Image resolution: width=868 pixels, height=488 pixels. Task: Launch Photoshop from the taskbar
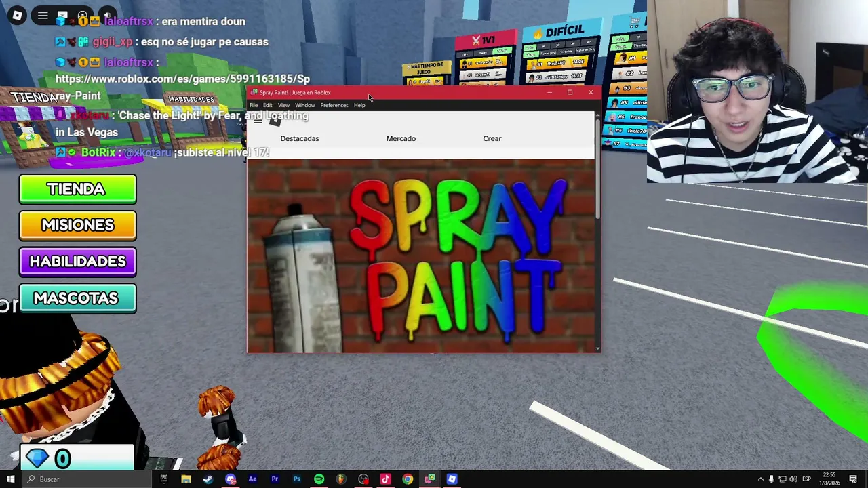[297, 479]
